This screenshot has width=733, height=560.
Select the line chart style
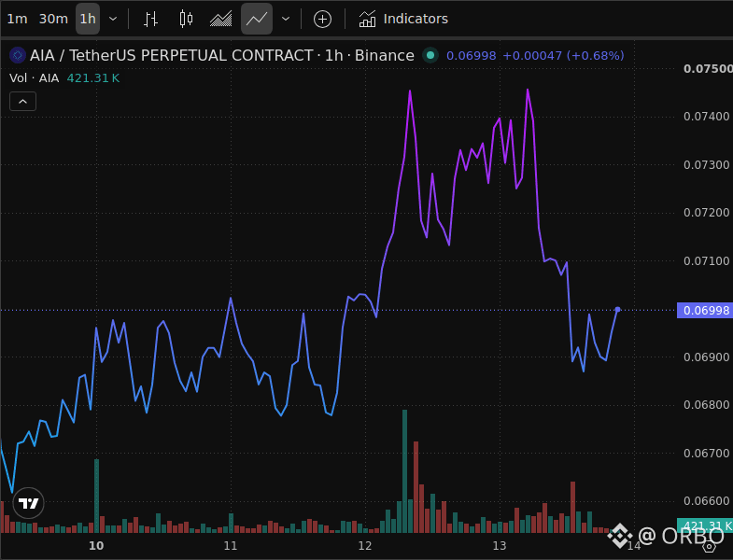click(x=257, y=19)
